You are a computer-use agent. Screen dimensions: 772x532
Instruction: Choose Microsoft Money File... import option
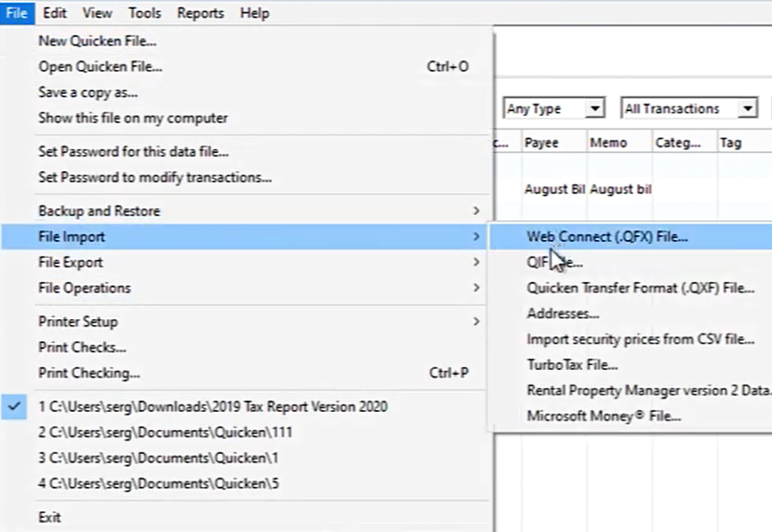pyautogui.click(x=631, y=416)
